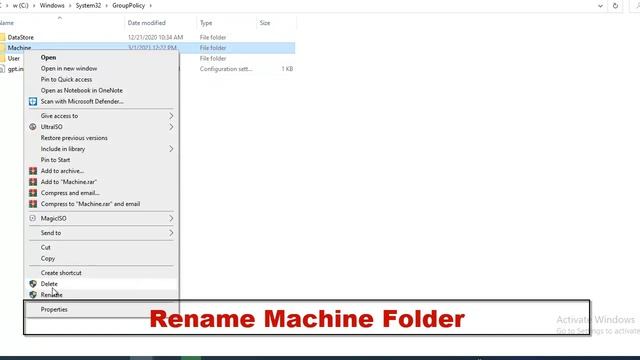
Task: Select Pin to Quick access
Action: 66,80
